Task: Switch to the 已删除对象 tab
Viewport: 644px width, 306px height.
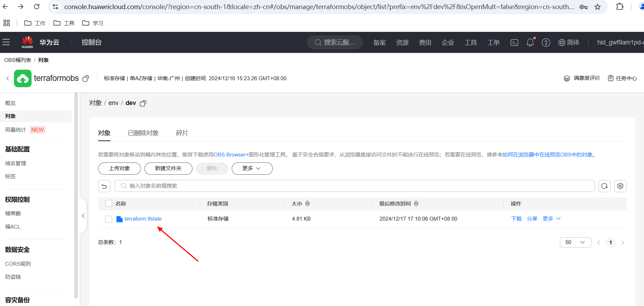Action: point(143,133)
